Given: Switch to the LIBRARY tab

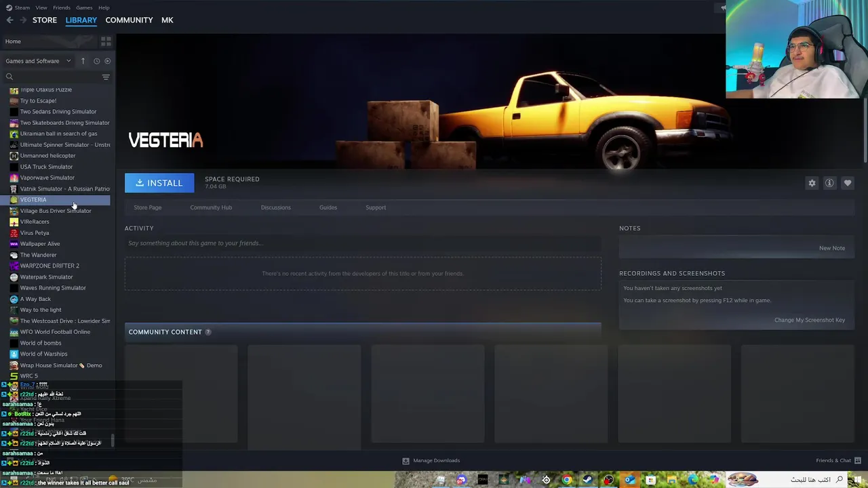Looking at the screenshot, I should coord(81,20).
